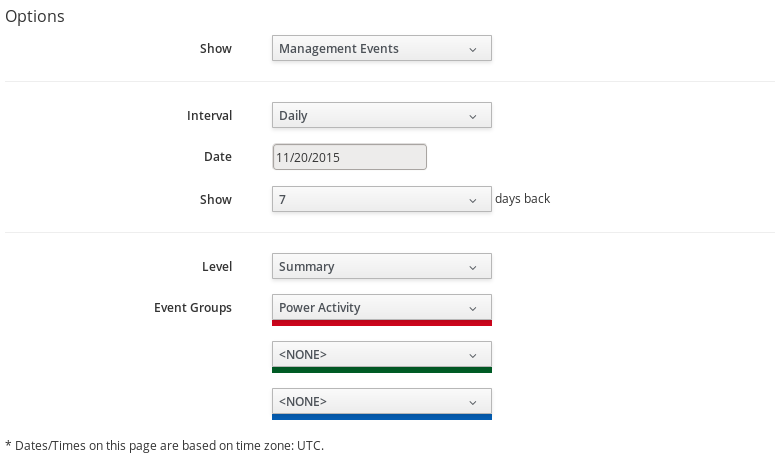
Task: Click the UTC time zone footnote
Action: pos(165,445)
